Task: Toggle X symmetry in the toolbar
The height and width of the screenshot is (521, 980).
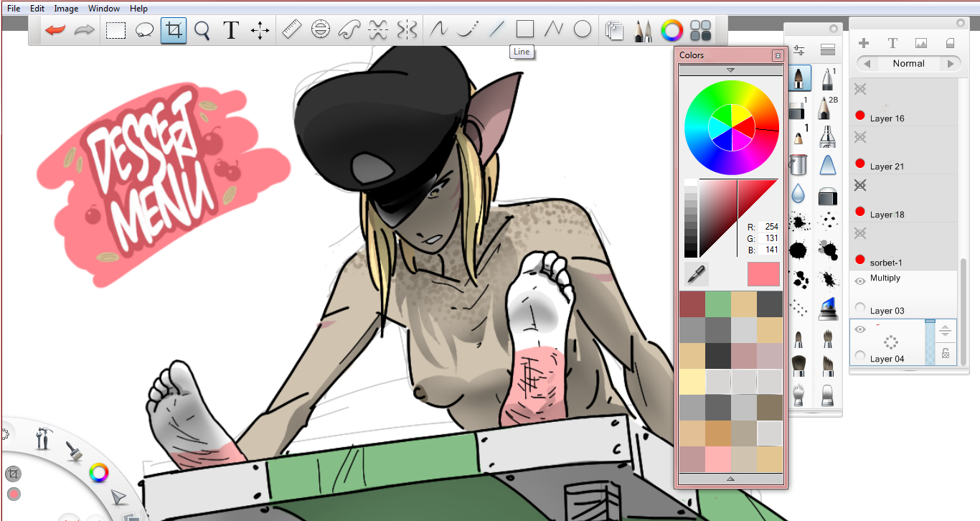Action: [x=378, y=29]
